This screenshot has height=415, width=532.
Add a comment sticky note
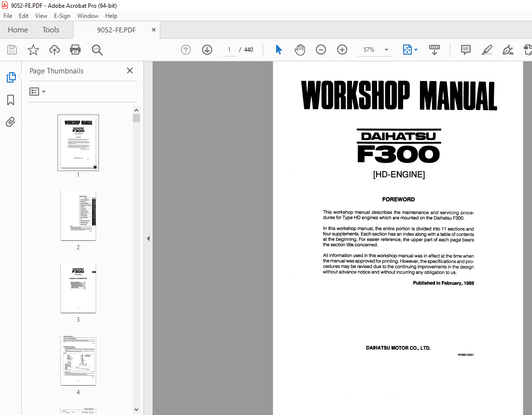click(465, 50)
